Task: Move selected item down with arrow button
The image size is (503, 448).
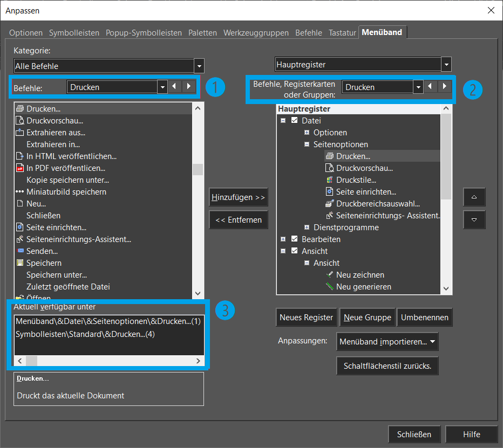Action: pyautogui.click(x=474, y=220)
